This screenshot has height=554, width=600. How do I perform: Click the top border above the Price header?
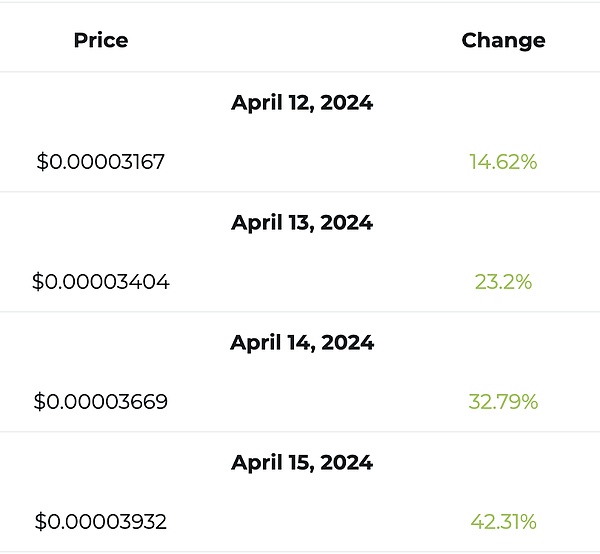[x=300, y=2]
